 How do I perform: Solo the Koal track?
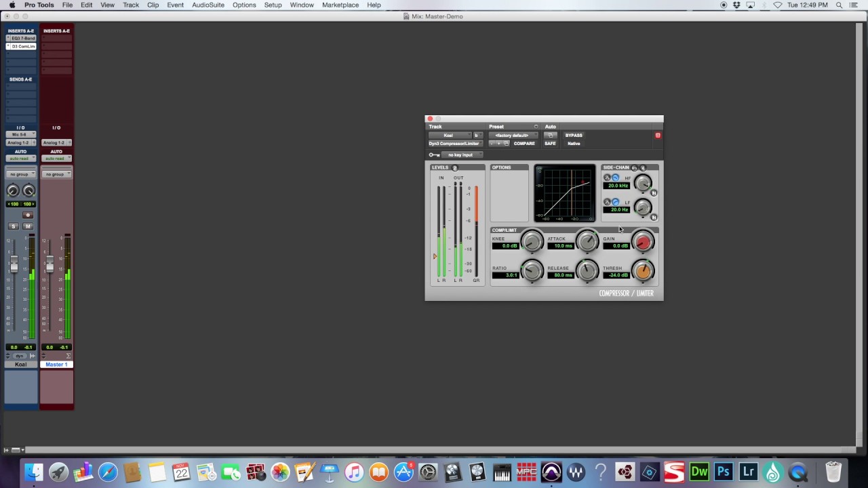point(14,226)
